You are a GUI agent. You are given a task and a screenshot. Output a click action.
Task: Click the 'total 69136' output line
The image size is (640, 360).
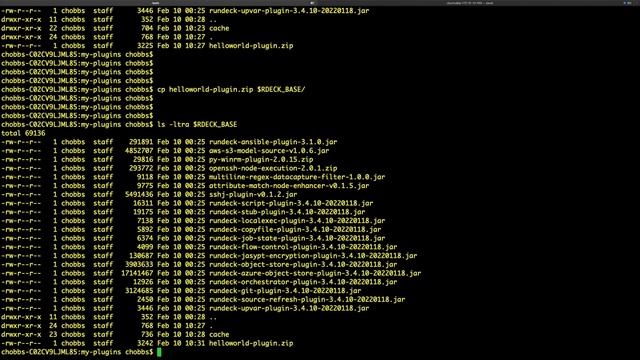pos(23,133)
